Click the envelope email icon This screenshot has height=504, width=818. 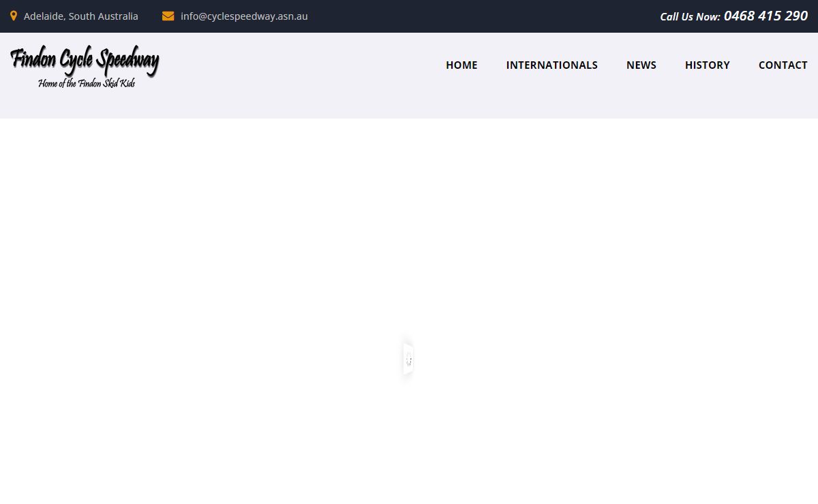168,16
